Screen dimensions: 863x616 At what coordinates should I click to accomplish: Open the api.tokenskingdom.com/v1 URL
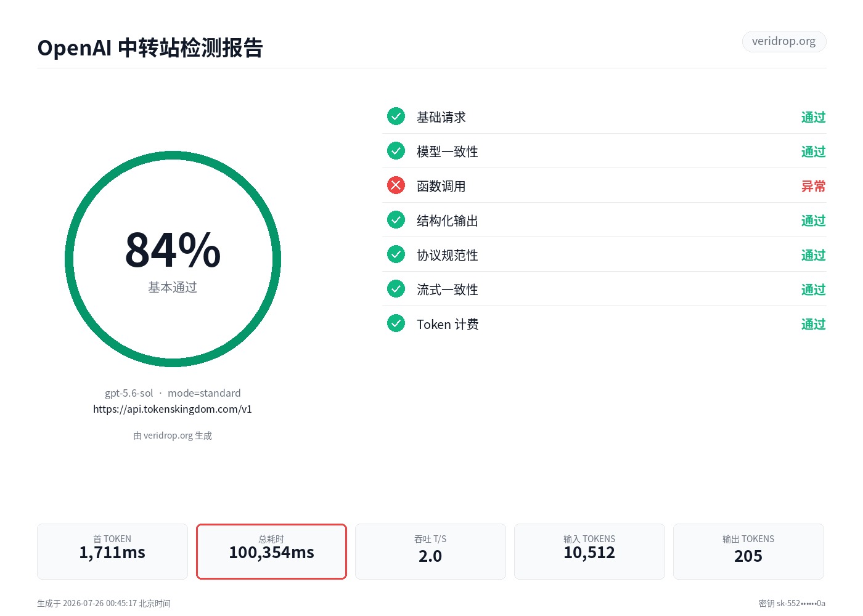pyautogui.click(x=173, y=409)
